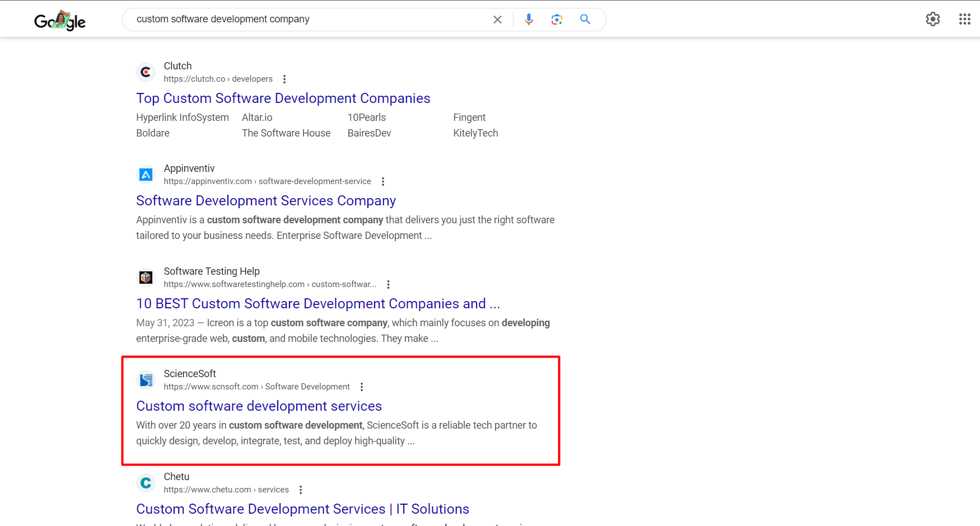
Task: Open Custom software development services link
Action: click(259, 406)
